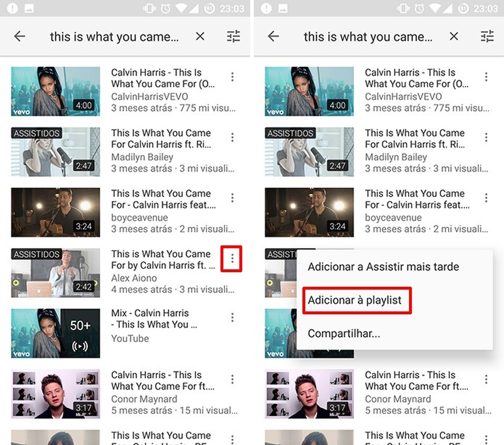Open the video marked 'ASSISTIDOS' by Madilyn Bailey
Screen dimensions: 504x445
pos(55,151)
